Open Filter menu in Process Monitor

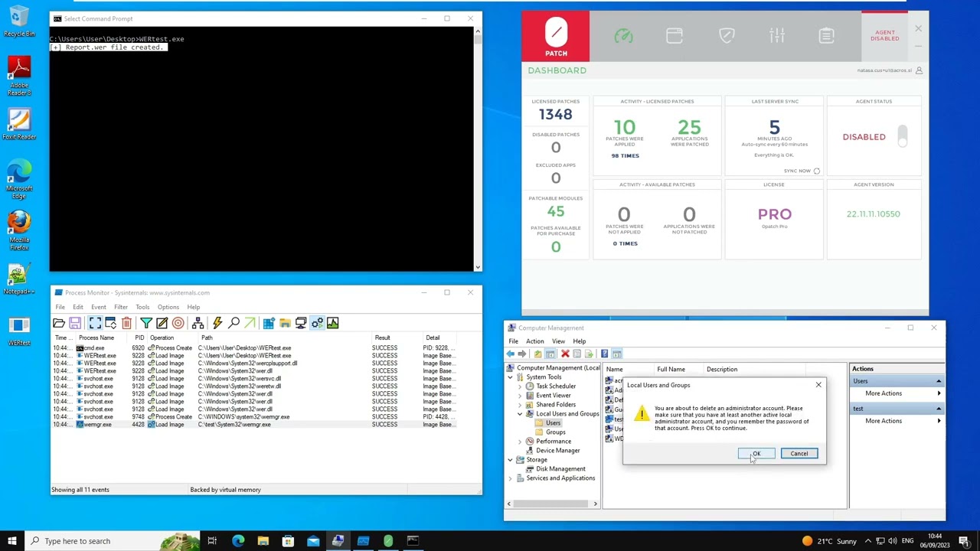tap(121, 307)
